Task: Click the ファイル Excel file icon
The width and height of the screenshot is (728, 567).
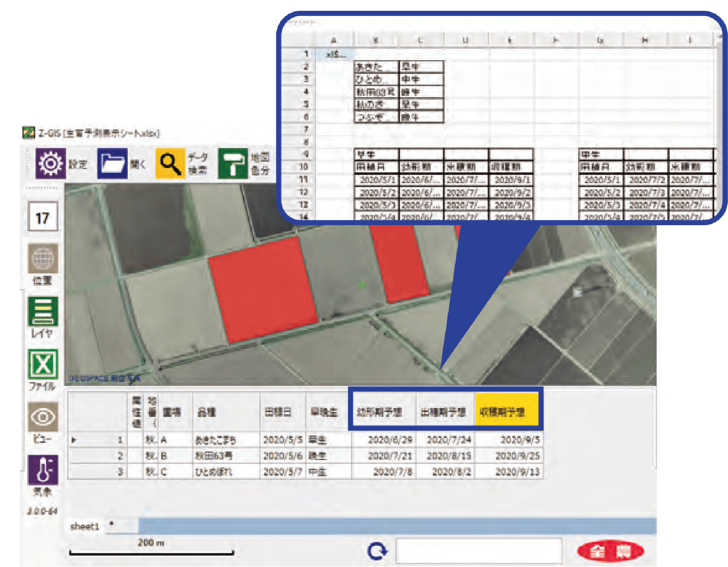Action: (43, 364)
